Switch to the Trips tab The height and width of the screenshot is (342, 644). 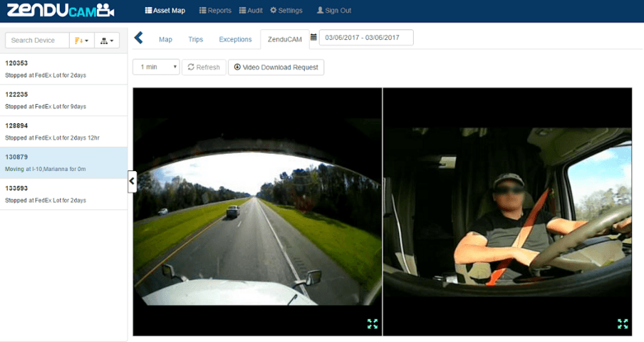click(195, 39)
